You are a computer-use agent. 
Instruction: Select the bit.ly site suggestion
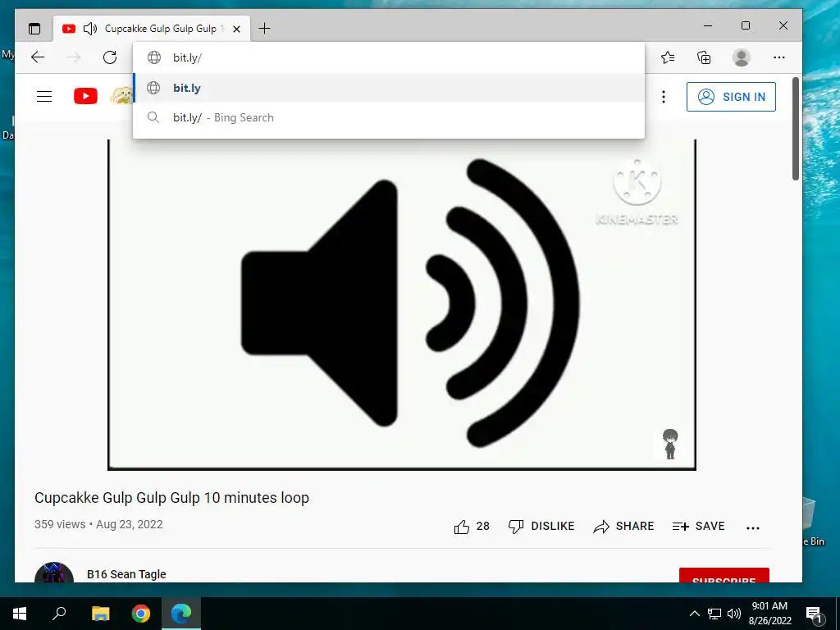(388, 88)
